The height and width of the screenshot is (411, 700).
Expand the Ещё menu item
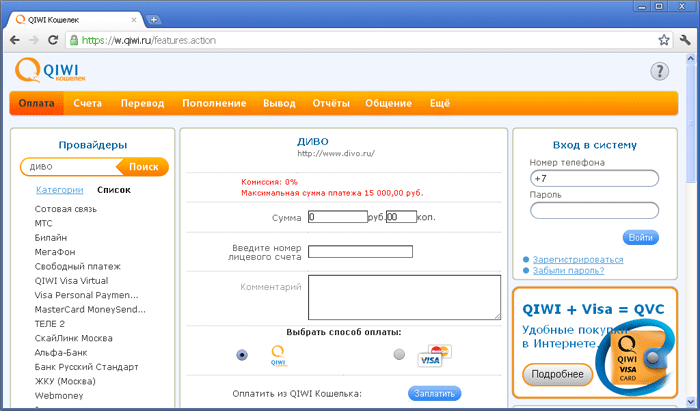point(440,104)
